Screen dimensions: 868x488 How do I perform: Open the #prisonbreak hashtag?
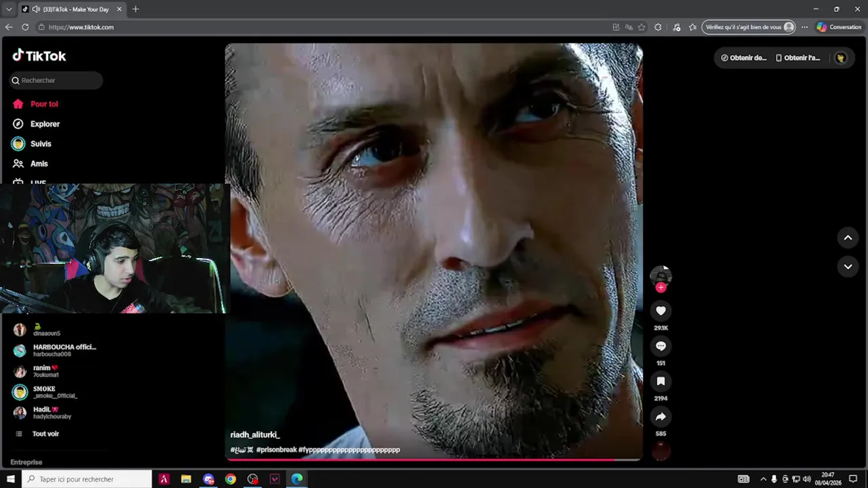point(277,449)
